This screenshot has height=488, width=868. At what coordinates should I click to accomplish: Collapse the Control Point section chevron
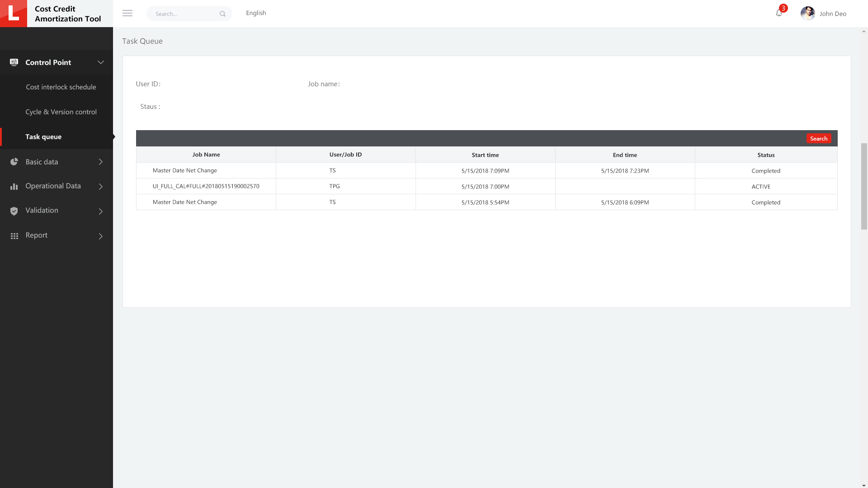(101, 62)
